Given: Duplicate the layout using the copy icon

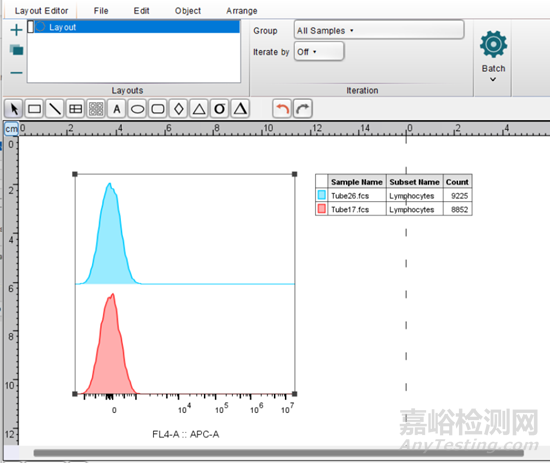Looking at the screenshot, I should [x=16, y=50].
